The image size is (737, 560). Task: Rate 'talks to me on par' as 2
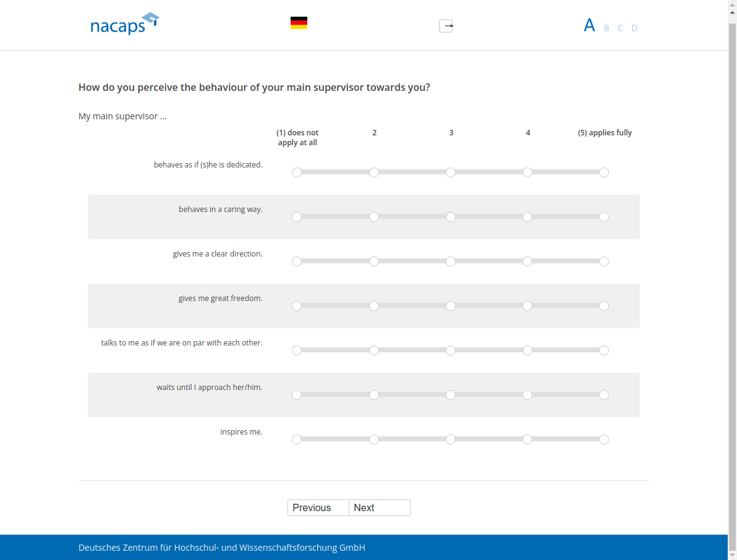(x=374, y=350)
